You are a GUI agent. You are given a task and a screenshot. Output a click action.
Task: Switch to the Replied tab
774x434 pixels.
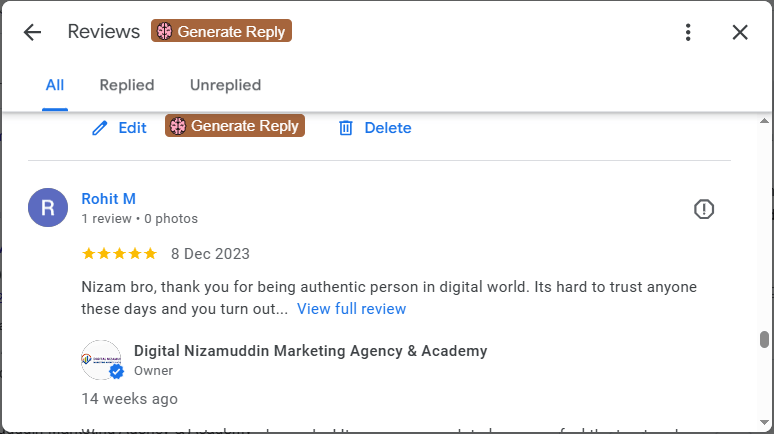click(127, 85)
